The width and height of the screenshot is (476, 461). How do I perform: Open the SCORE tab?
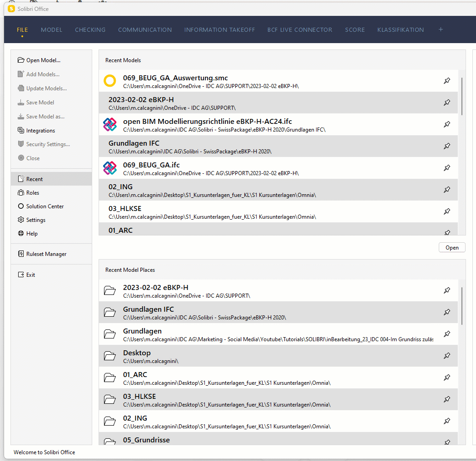pos(355,30)
